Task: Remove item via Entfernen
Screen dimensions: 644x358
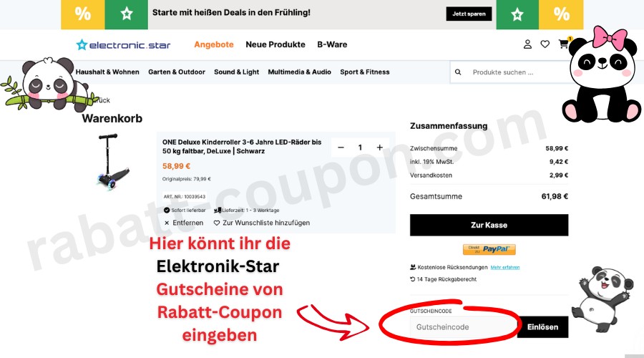Action: point(184,223)
